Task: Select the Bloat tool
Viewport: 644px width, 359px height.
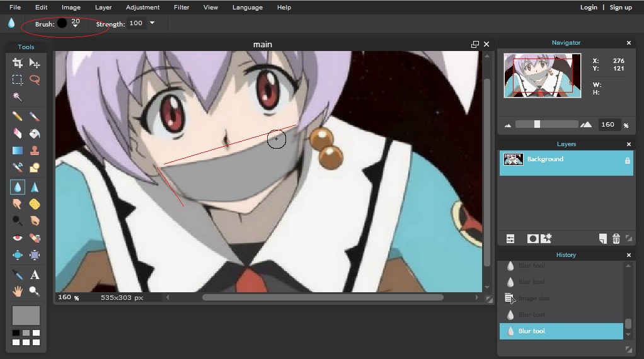Action: click(17, 255)
